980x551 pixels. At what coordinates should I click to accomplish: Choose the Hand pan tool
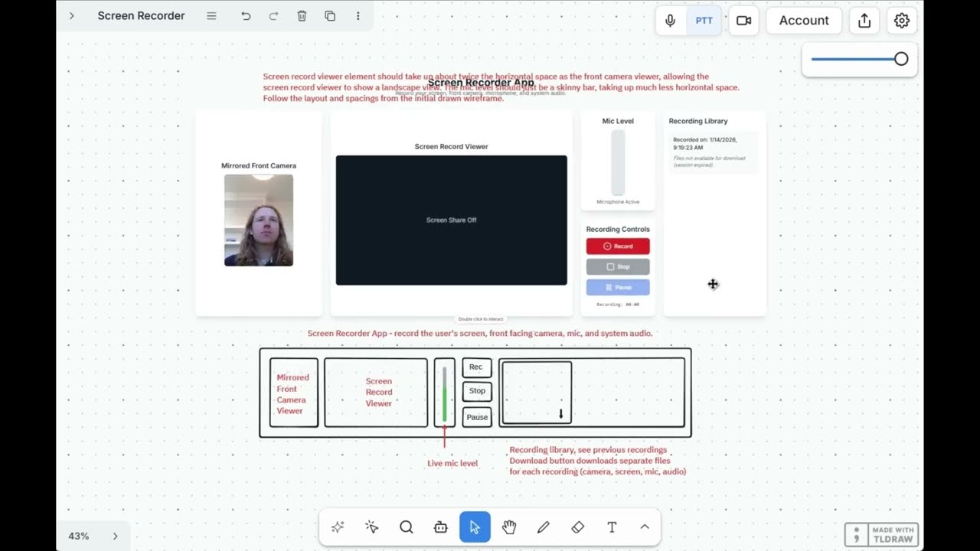click(509, 527)
